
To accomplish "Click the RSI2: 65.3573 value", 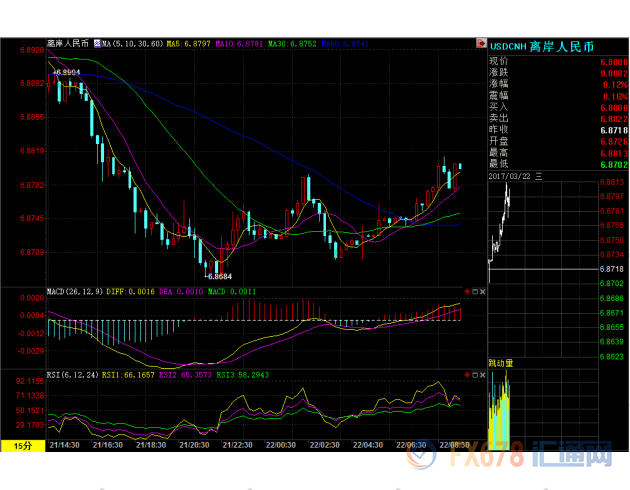I will point(185,375).
